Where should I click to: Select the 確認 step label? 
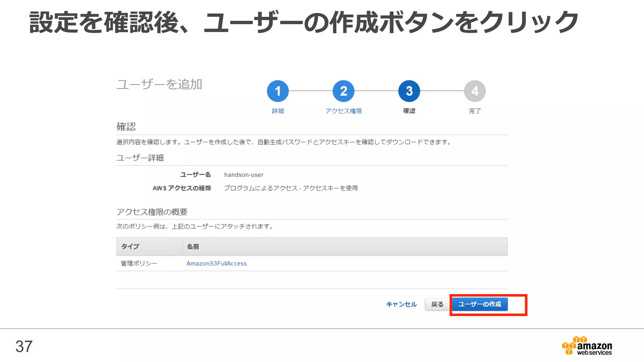(x=409, y=111)
